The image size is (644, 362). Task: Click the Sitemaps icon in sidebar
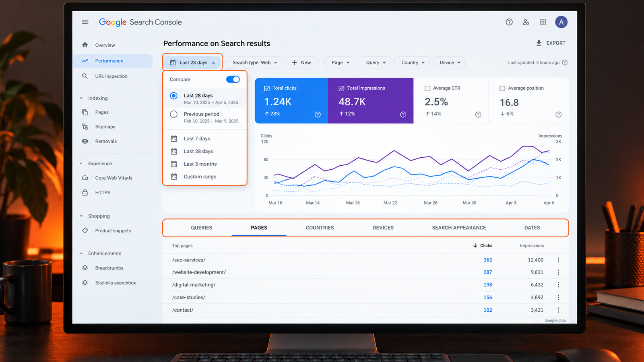pyautogui.click(x=85, y=127)
